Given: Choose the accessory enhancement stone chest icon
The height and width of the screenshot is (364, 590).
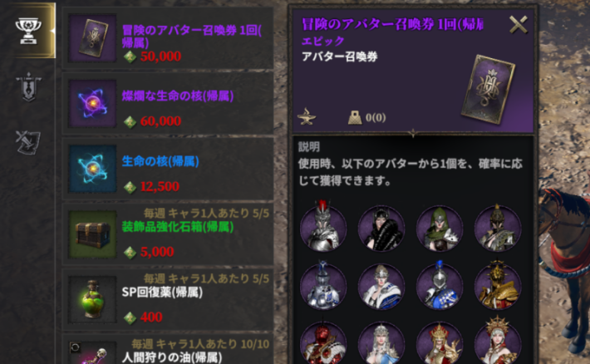Looking at the screenshot, I should tap(92, 234).
